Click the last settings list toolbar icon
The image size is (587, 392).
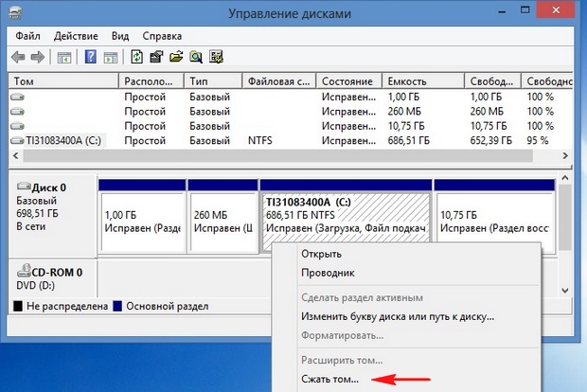[216, 57]
